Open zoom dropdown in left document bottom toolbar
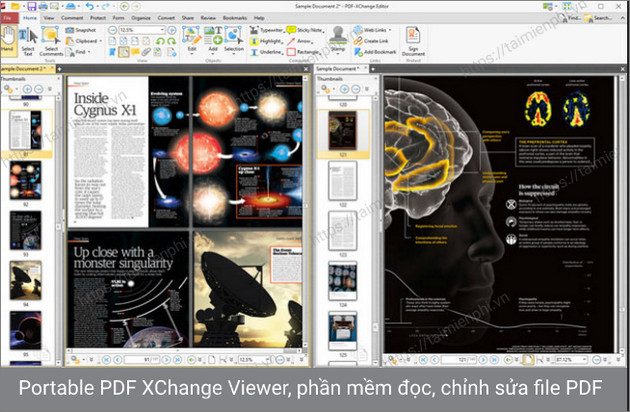This screenshot has width=630, height=412. click(x=268, y=360)
